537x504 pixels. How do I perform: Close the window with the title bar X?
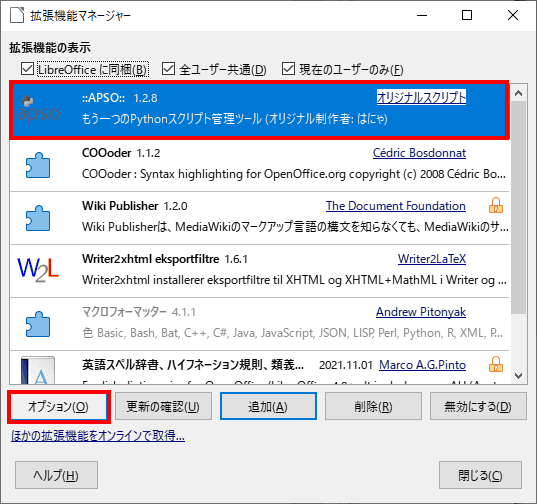click(x=513, y=15)
